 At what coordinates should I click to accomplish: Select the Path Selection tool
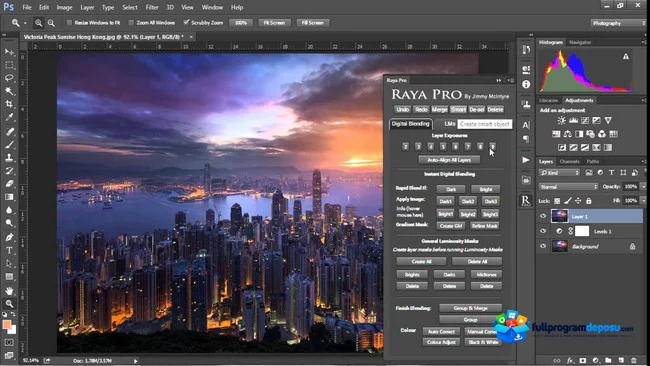9,264
